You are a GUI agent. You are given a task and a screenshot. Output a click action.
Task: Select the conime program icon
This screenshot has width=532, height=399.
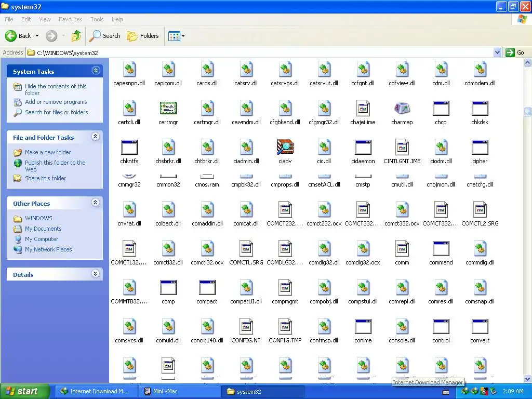tap(363, 327)
